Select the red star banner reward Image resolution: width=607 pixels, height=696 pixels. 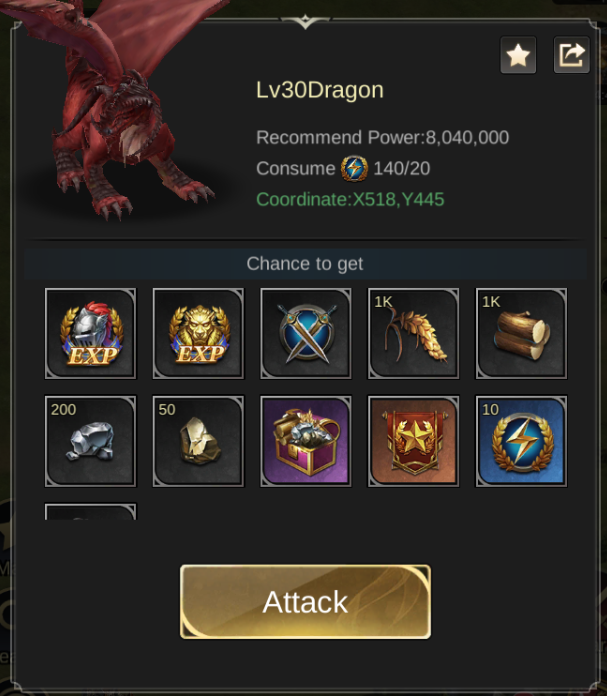(413, 441)
